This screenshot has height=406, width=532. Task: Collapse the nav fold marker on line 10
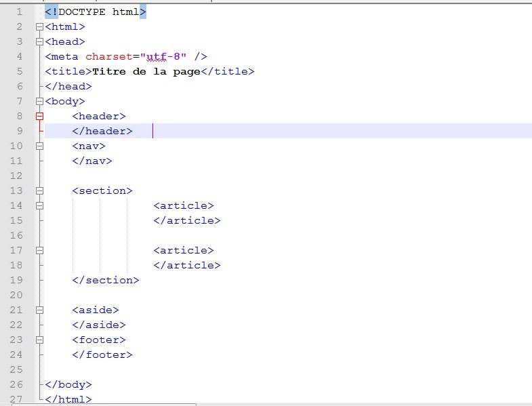[x=39, y=146]
